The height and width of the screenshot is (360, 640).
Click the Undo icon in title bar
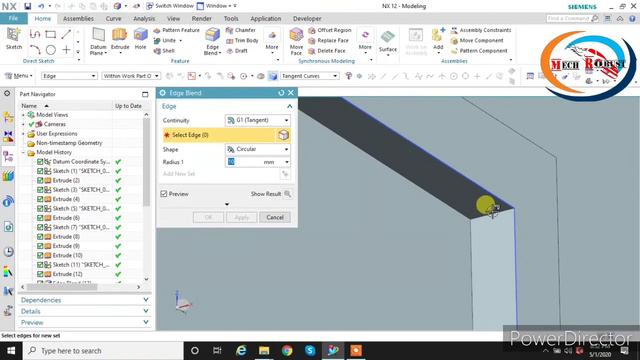pyautogui.click(x=41, y=6)
